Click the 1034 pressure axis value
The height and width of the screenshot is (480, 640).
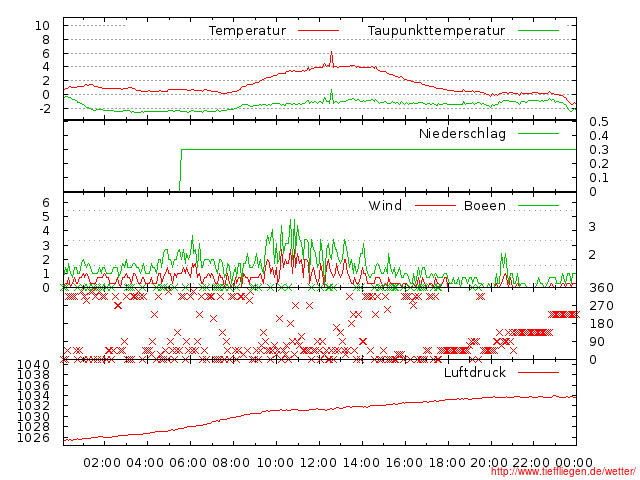[x=33, y=396]
